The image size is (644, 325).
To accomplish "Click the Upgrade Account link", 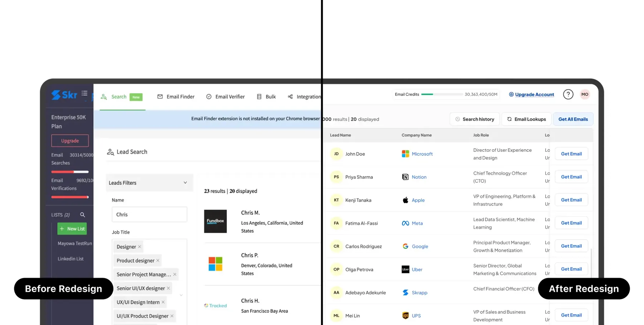I will 532,94.
